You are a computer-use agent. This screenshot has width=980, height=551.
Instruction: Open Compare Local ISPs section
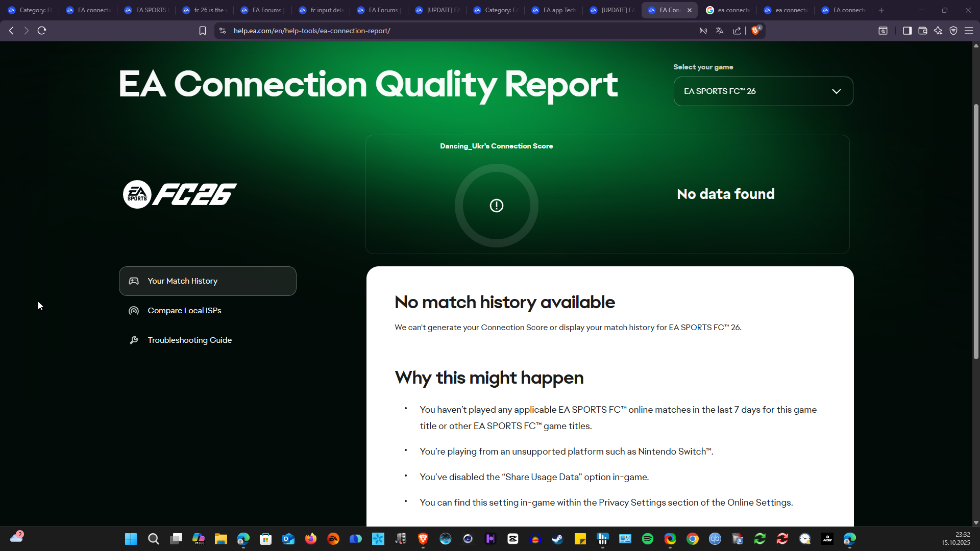click(x=184, y=311)
